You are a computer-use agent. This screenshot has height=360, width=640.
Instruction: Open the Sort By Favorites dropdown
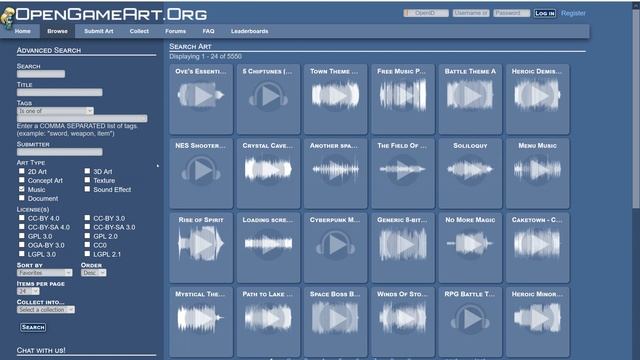click(x=44, y=273)
